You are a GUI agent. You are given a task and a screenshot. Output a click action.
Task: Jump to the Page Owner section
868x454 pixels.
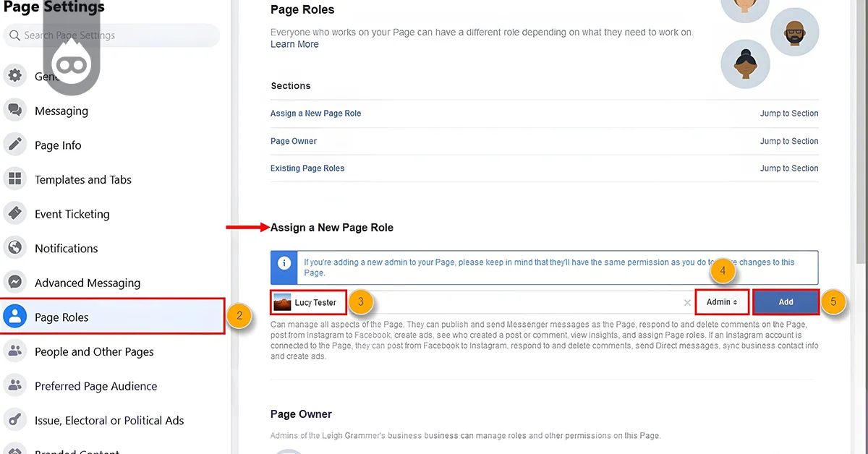789,141
